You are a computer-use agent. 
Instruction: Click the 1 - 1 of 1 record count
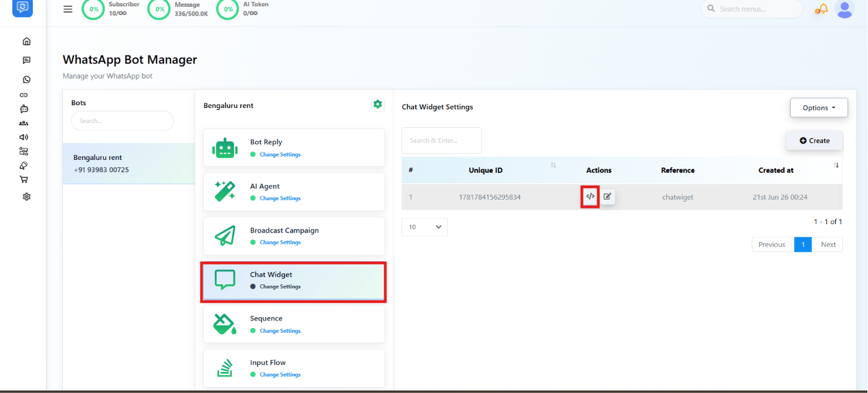tap(828, 222)
